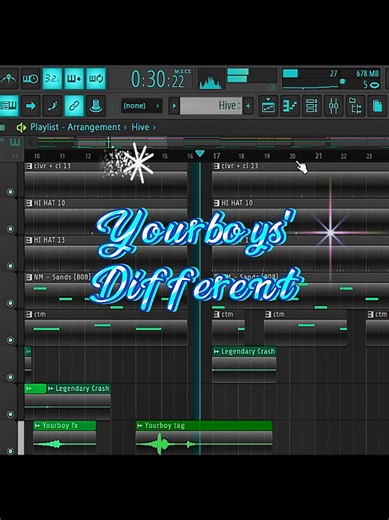Select the Hive pattern name field

(211, 106)
